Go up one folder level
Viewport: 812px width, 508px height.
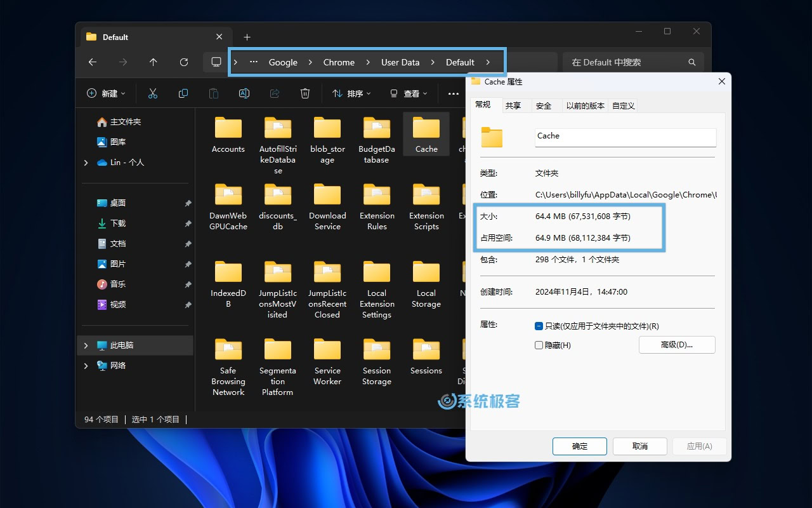(x=153, y=62)
